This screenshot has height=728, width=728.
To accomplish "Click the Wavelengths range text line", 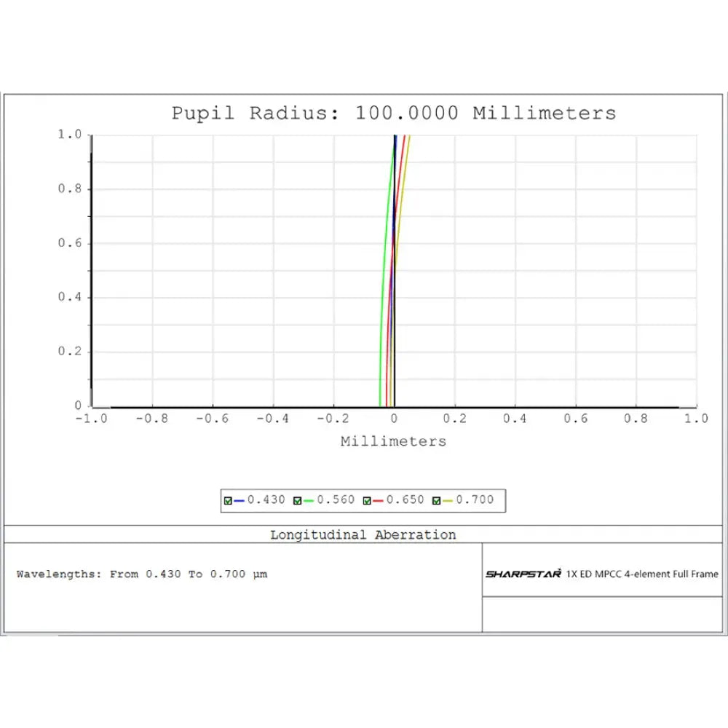I will point(142,574).
